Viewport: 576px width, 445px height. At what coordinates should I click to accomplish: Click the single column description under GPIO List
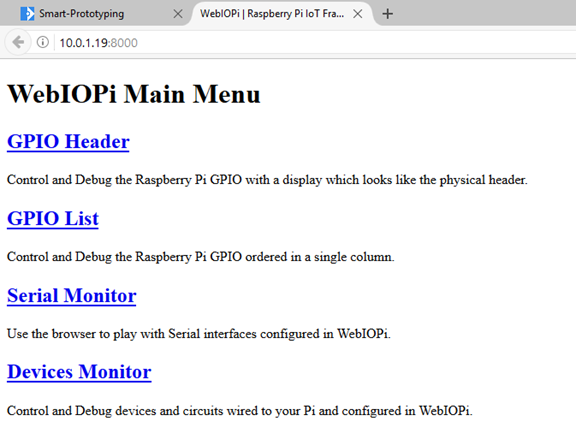tap(201, 256)
